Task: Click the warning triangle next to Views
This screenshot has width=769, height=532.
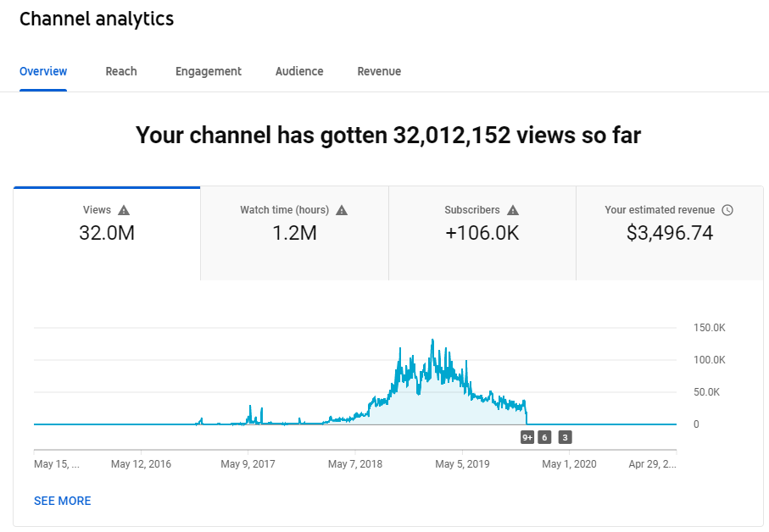Action: pyautogui.click(x=124, y=210)
